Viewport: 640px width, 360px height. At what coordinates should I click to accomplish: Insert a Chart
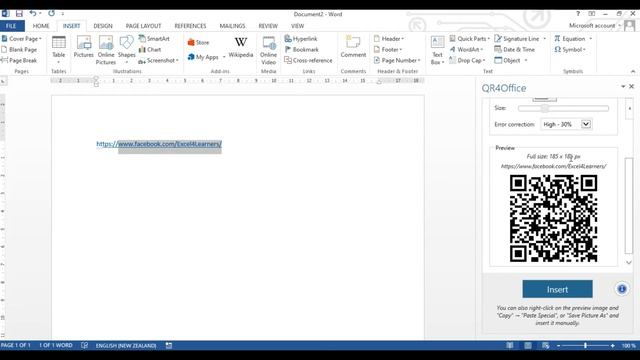click(150, 49)
